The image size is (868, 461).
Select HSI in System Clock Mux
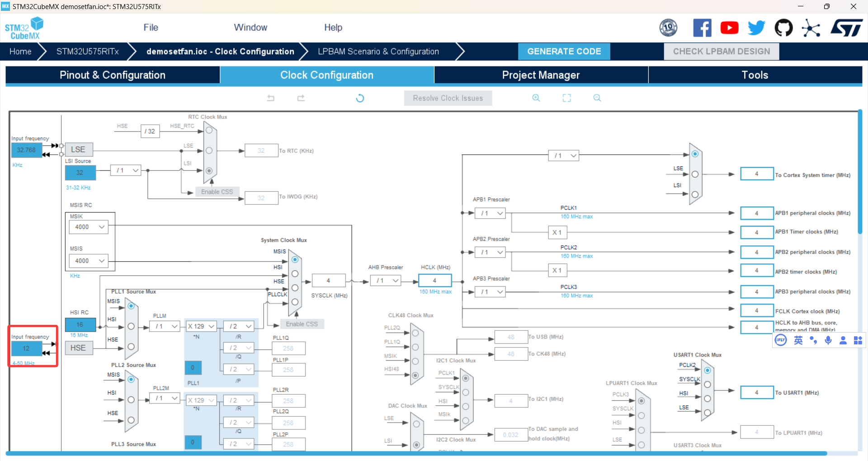click(x=295, y=274)
